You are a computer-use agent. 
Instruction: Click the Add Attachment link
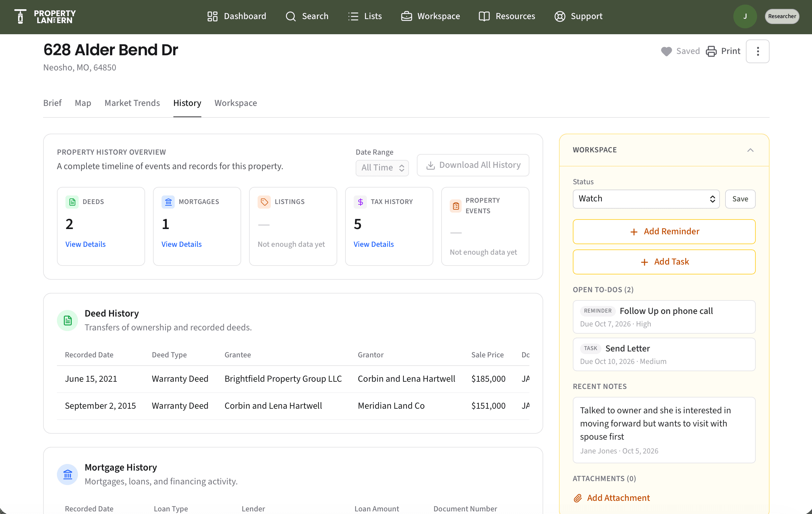coord(611,498)
